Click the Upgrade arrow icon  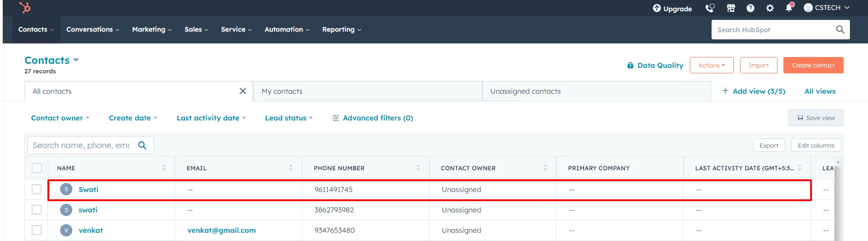pyautogui.click(x=657, y=8)
